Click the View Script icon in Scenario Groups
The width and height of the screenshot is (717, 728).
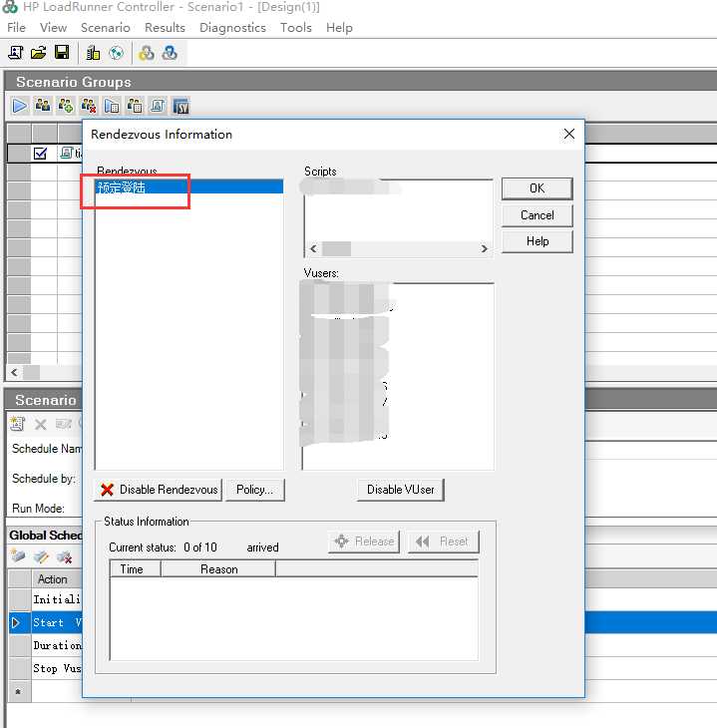(158, 107)
